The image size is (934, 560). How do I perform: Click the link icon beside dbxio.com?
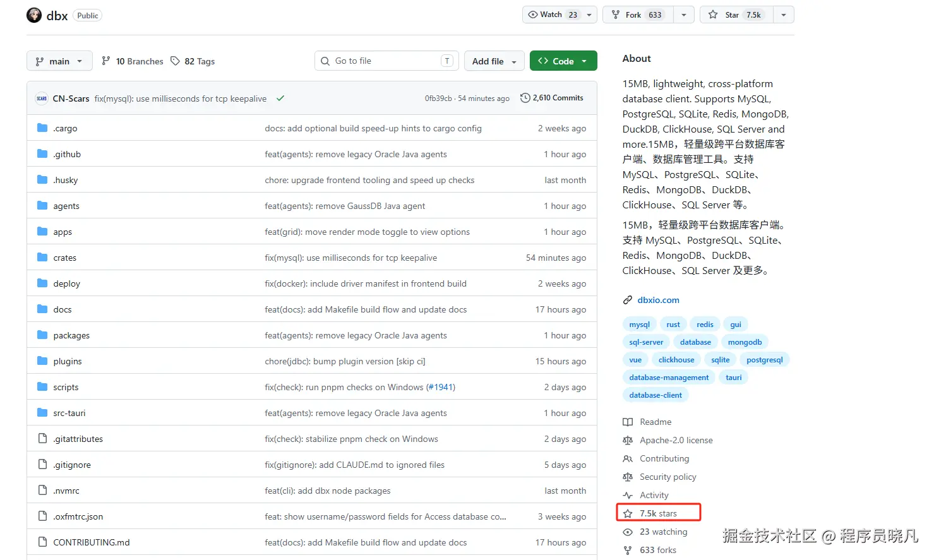[x=628, y=301]
